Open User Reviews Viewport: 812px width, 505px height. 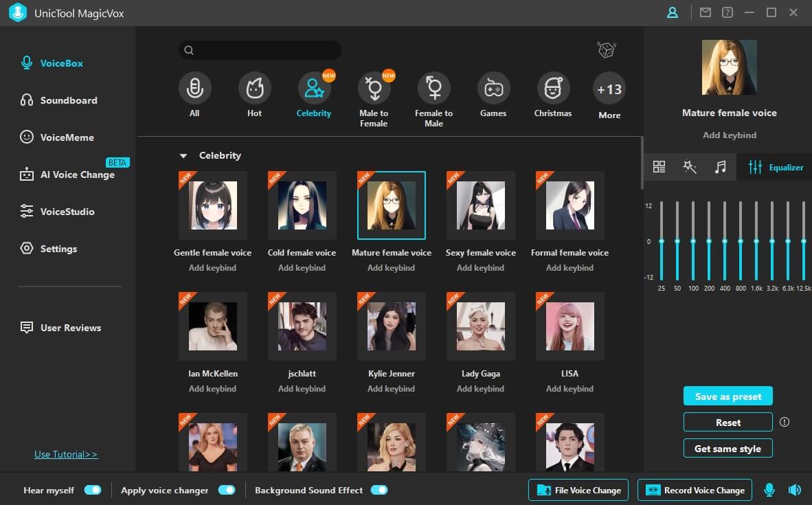pyautogui.click(x=60, y=327)
